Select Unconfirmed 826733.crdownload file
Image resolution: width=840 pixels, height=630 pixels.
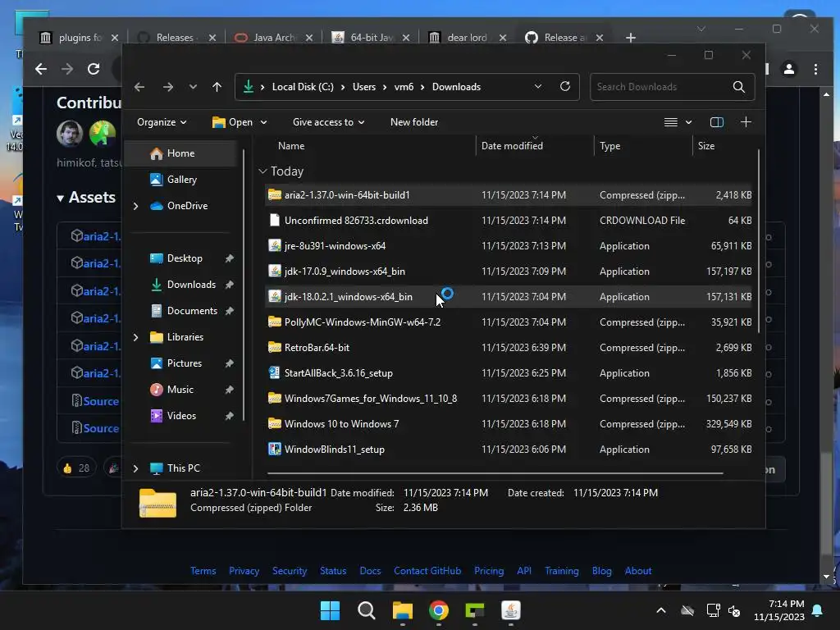pos(508,220)
